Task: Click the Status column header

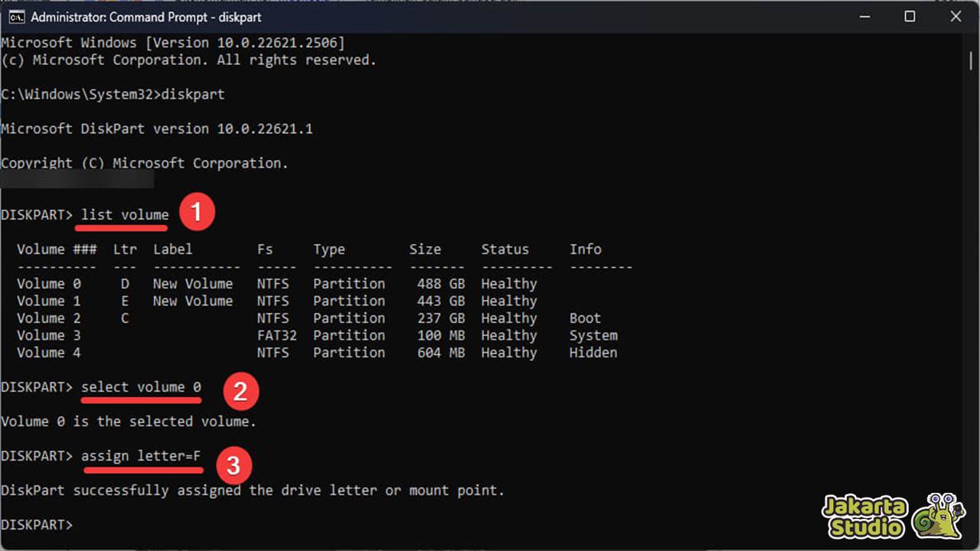Action: tap(505, 249)
